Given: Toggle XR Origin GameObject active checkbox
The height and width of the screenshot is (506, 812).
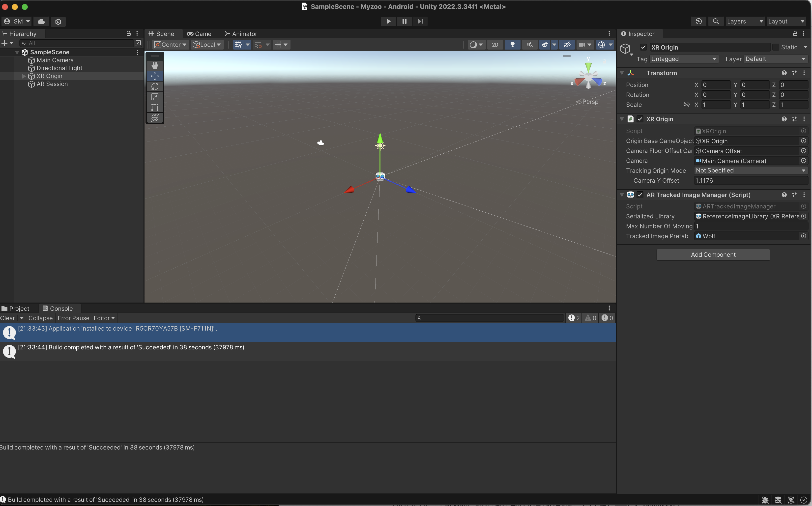Looking at the screenshot, I should click(x=643, y=47).
